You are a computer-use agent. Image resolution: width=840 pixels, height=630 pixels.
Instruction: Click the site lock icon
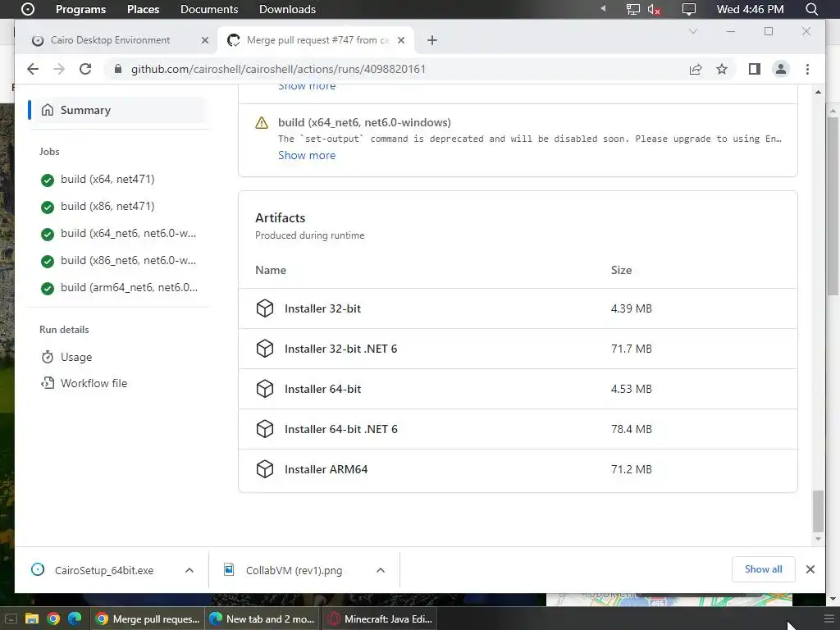coord(118,69)
